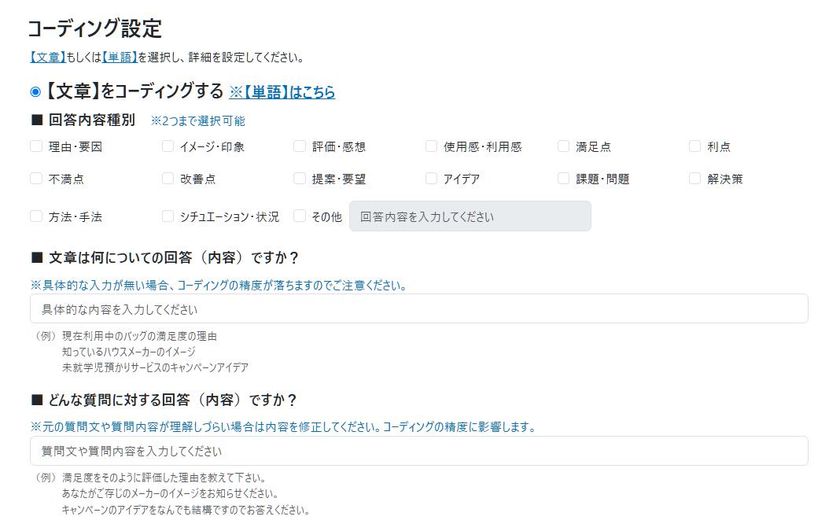Focus the 質問文や質問内容を入力してください input field
This screenshot has height=528, width=840.
click(418, 451)
